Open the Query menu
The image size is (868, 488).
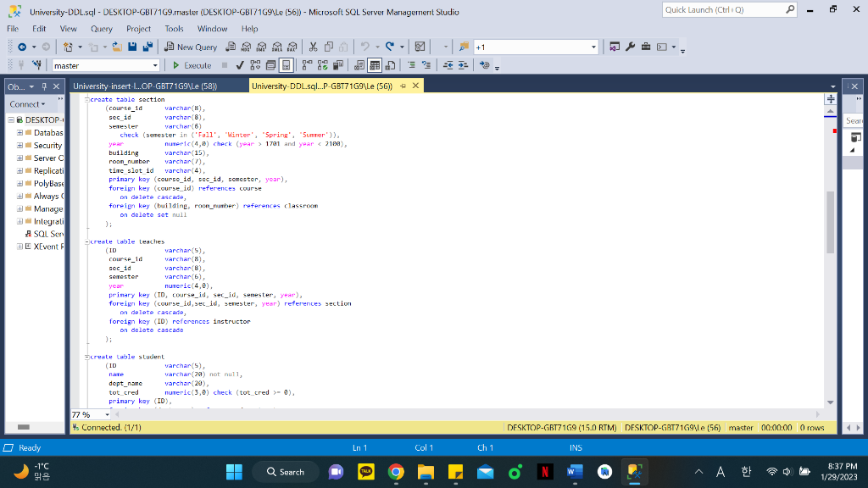[x=102, y=29]
